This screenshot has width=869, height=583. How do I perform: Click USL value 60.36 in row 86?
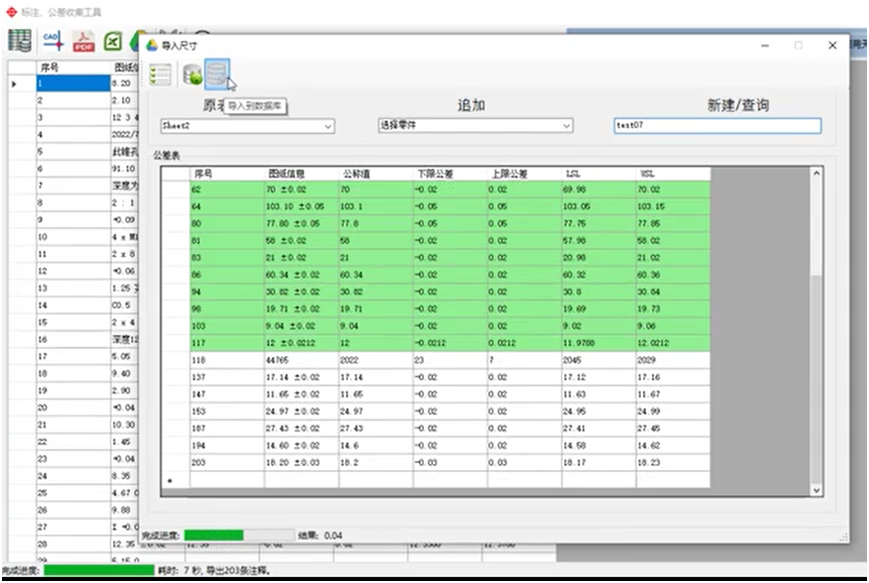coord(673,275)
